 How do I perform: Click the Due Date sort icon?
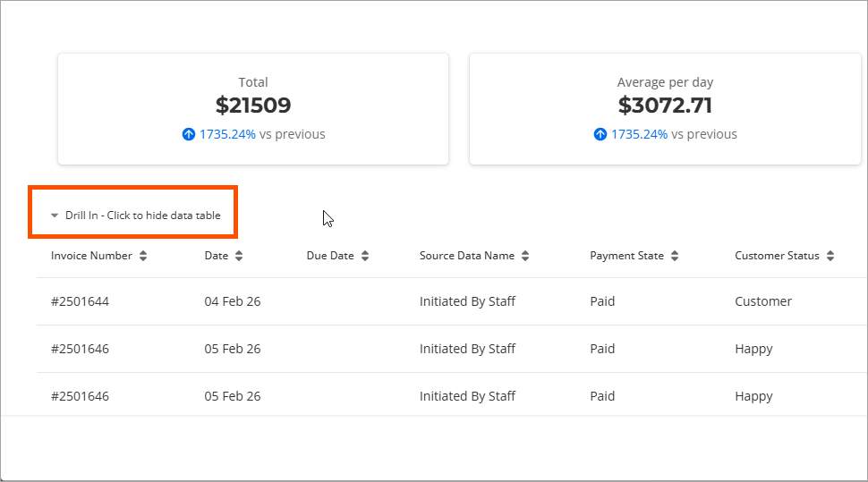(x=365, y=256)
